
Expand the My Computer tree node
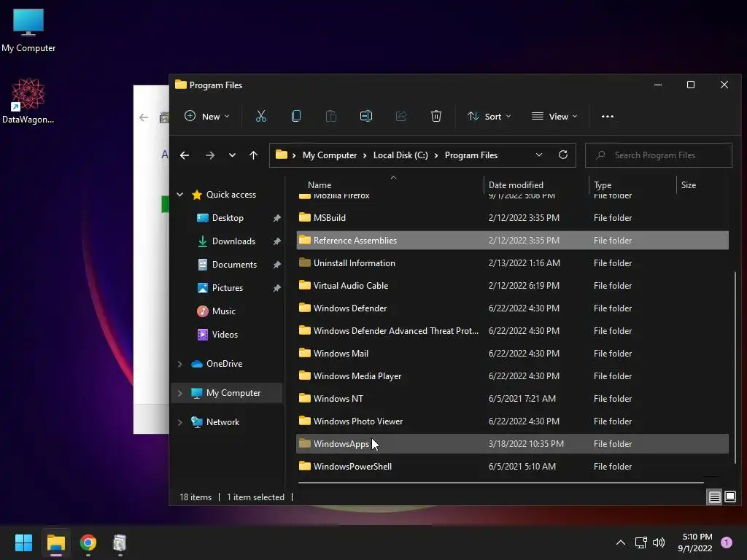pos(180,393)
